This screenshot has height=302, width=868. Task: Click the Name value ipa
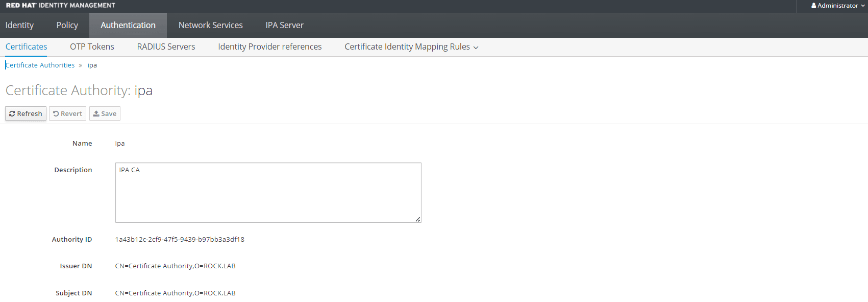120,143
